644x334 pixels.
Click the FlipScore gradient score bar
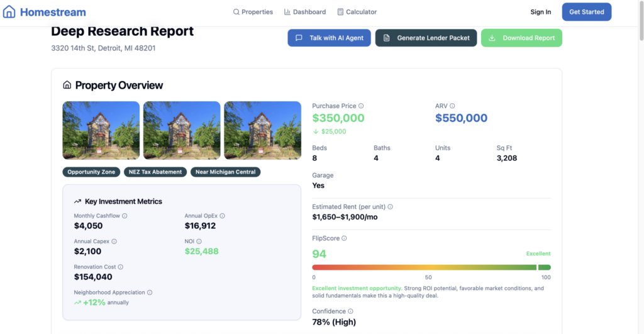(x=431, y=267)
